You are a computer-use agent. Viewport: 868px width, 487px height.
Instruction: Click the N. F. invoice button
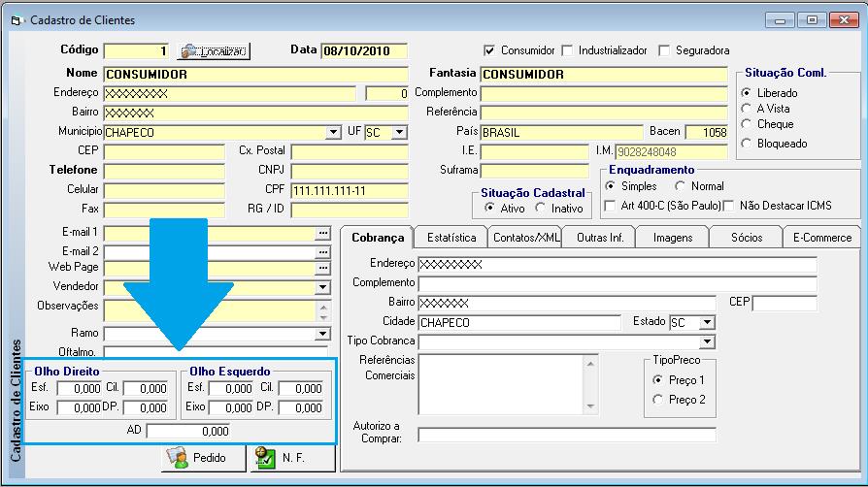point(293,458)
